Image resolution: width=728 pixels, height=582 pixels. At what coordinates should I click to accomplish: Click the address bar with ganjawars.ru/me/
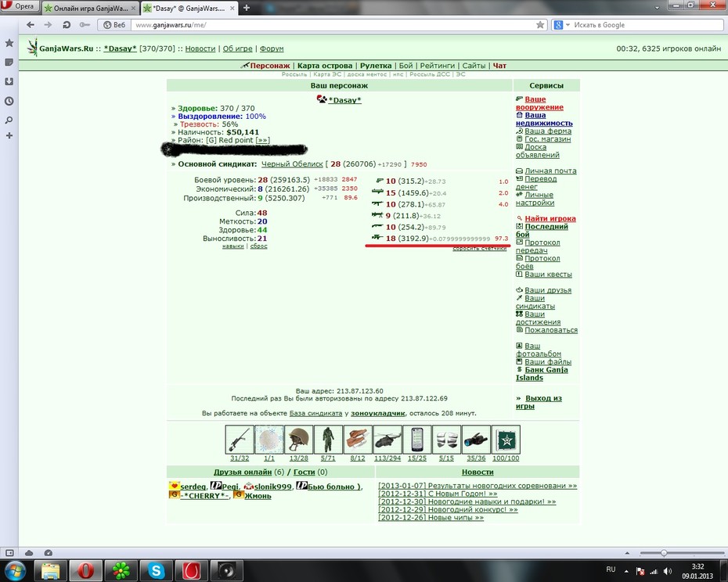(333, 25)
